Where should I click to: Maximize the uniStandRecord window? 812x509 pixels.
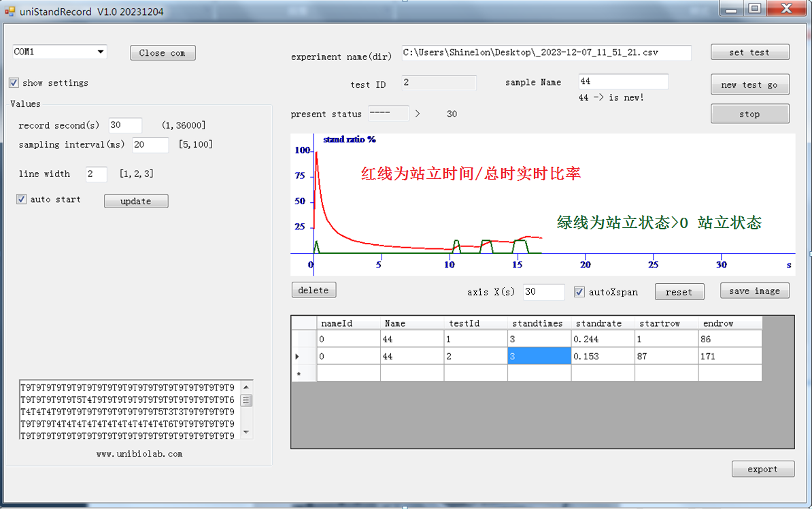[x=755, y=7]
